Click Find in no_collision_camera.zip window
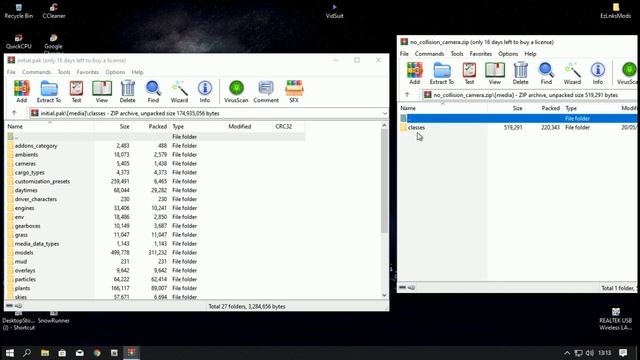The height and width of the screenshot is (360, 640). click(546, 73)
